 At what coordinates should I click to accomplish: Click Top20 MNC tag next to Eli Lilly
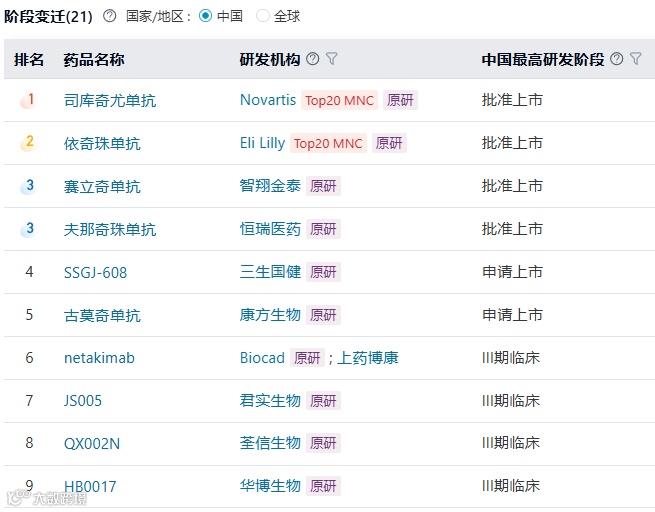[328, 143]
